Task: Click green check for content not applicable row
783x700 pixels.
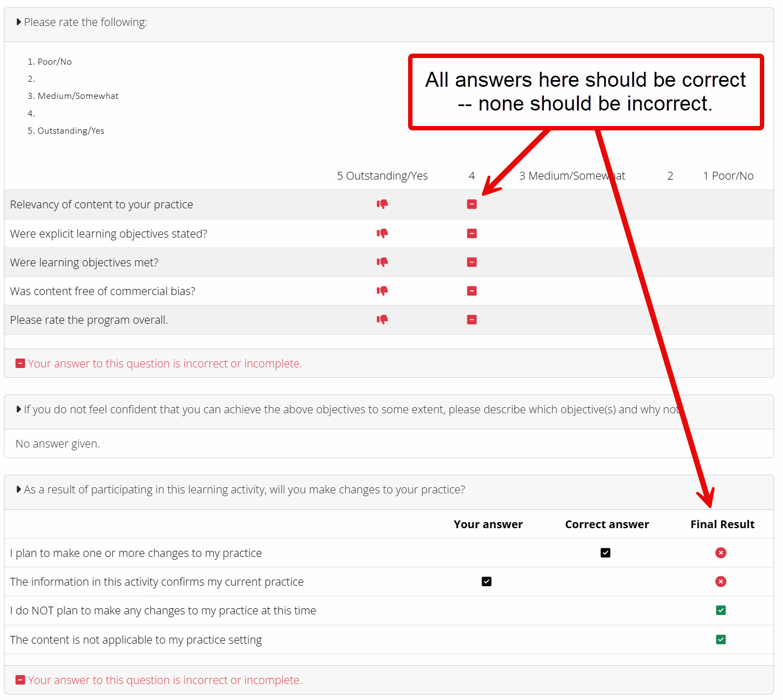Action: tap(721, 640)
